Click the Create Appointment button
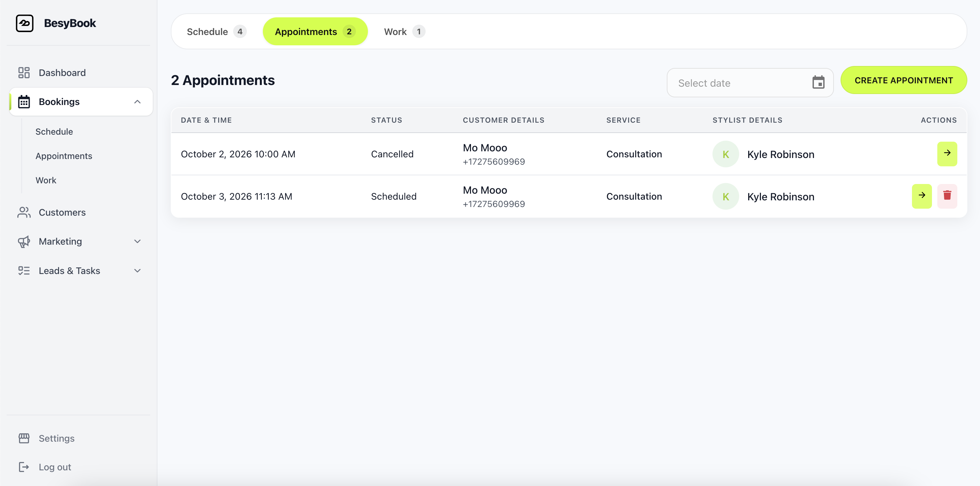The height and width of the screenshot is (486, 980). click(904, 80)
